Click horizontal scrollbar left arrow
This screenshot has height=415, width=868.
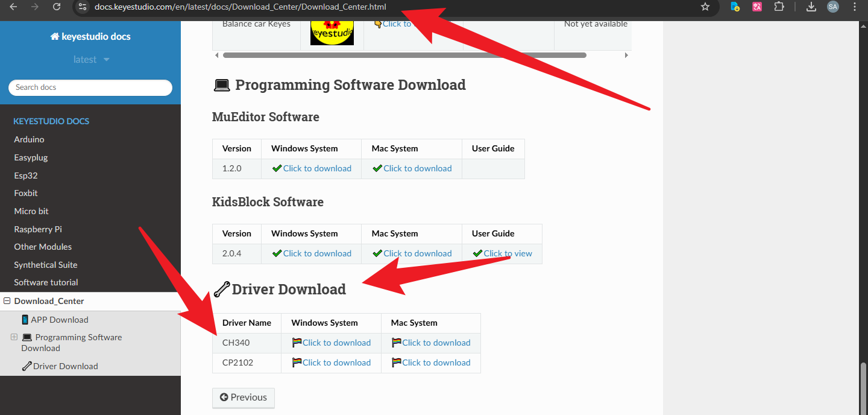pos(216,55)
